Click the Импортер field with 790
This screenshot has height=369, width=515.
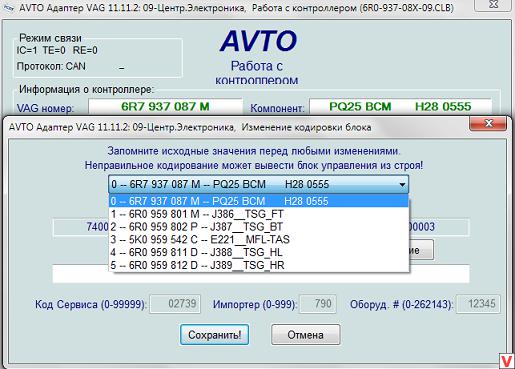click(x=318, y=304)
